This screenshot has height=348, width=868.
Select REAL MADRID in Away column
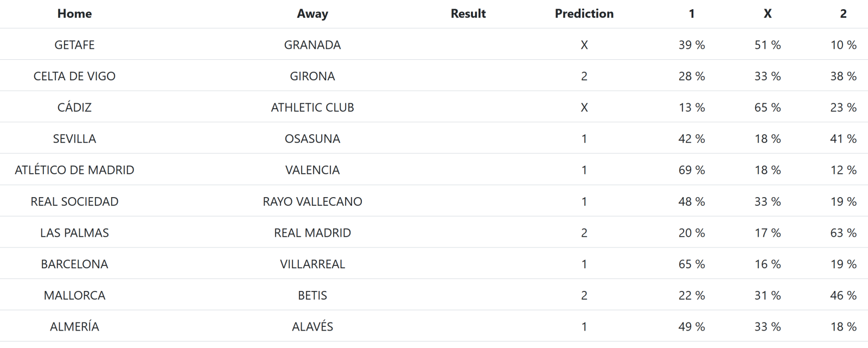click(x=312, y=233)
